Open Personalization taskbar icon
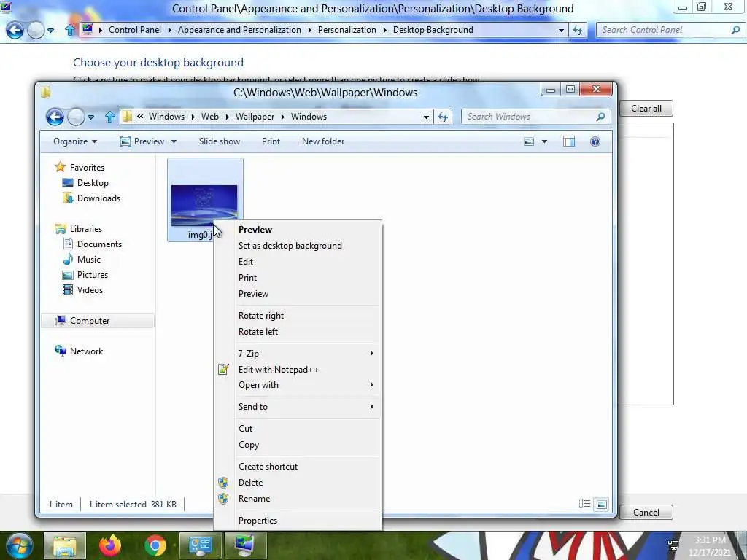Image resolution: width=747 pixels, height=560 pixels. tap(245, 545)
